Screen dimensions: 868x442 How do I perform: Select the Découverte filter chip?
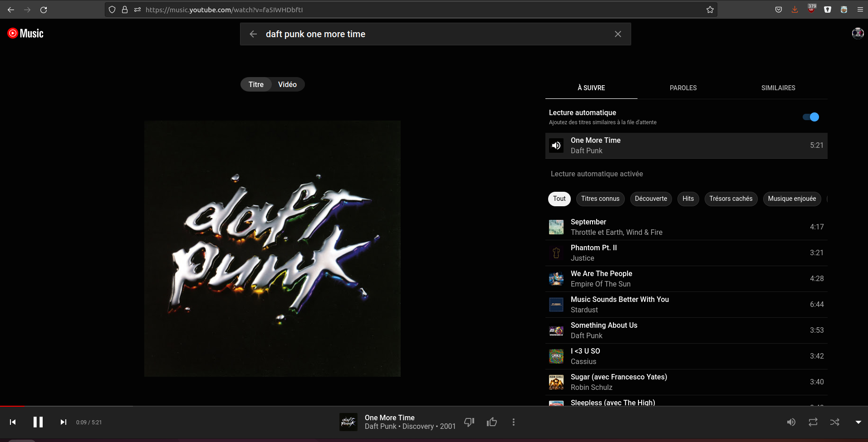coord(651,199)
